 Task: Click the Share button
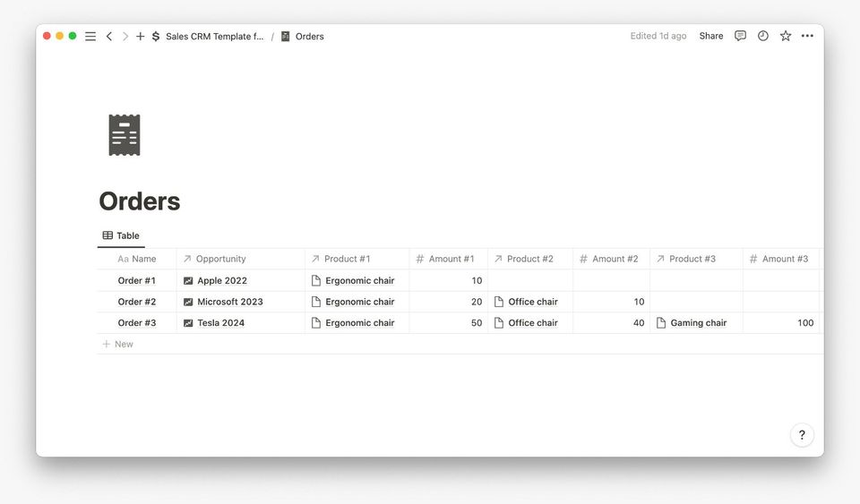[x=711, y=36]
